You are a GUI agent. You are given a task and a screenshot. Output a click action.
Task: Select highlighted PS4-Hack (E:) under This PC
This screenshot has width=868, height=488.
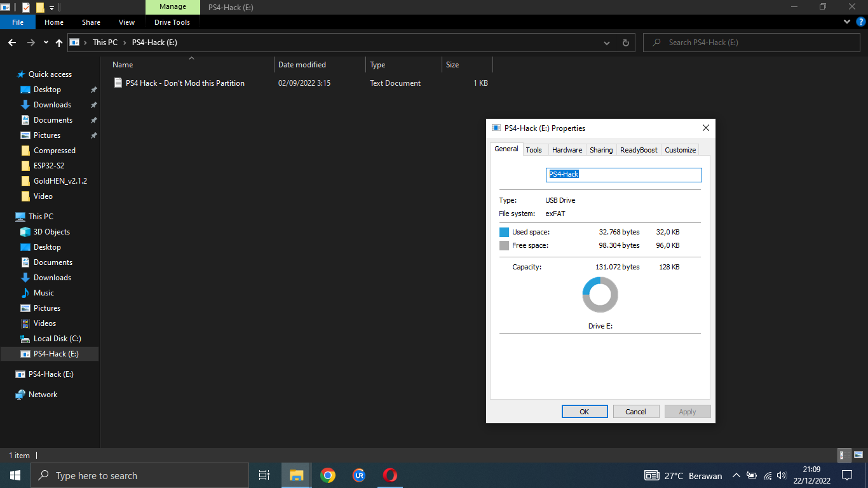(x=50, y=354)
